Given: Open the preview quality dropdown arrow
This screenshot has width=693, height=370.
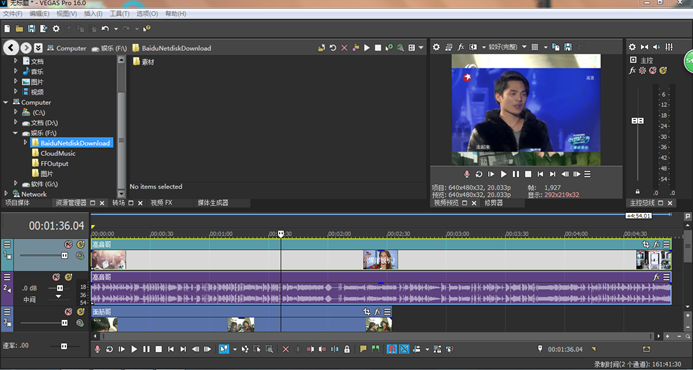Looking at the screenshot, I should coord(524,47).
